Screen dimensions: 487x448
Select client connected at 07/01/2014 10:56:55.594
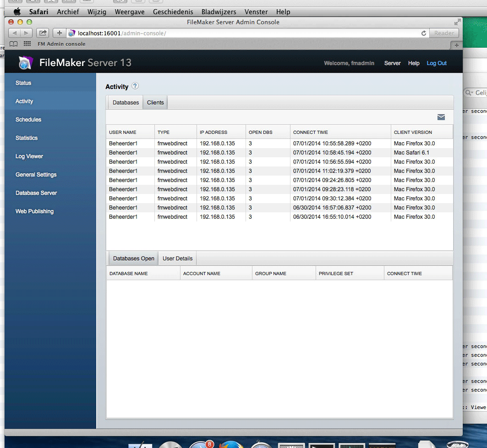coord(279,162)
